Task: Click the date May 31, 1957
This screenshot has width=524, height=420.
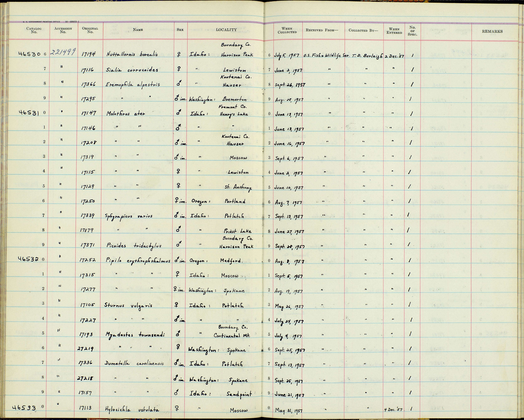Action: (289, 411)
